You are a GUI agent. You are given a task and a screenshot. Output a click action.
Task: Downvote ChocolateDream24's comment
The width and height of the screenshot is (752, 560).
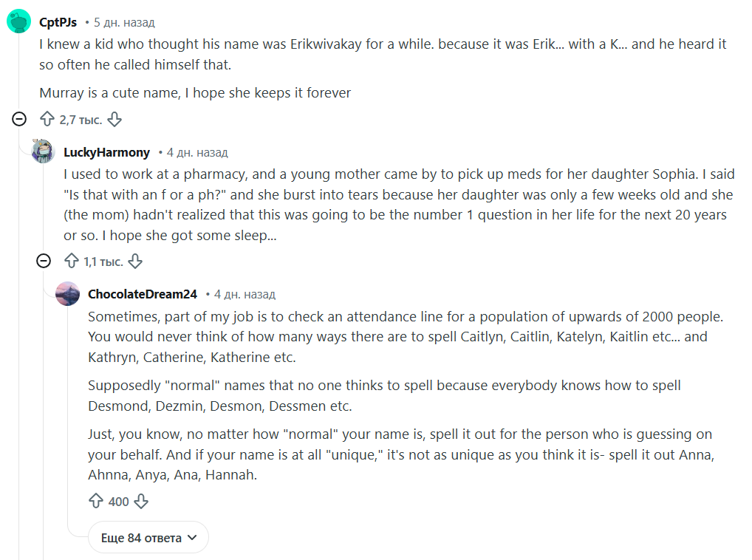pyautogui.click(x=141, y=501)
